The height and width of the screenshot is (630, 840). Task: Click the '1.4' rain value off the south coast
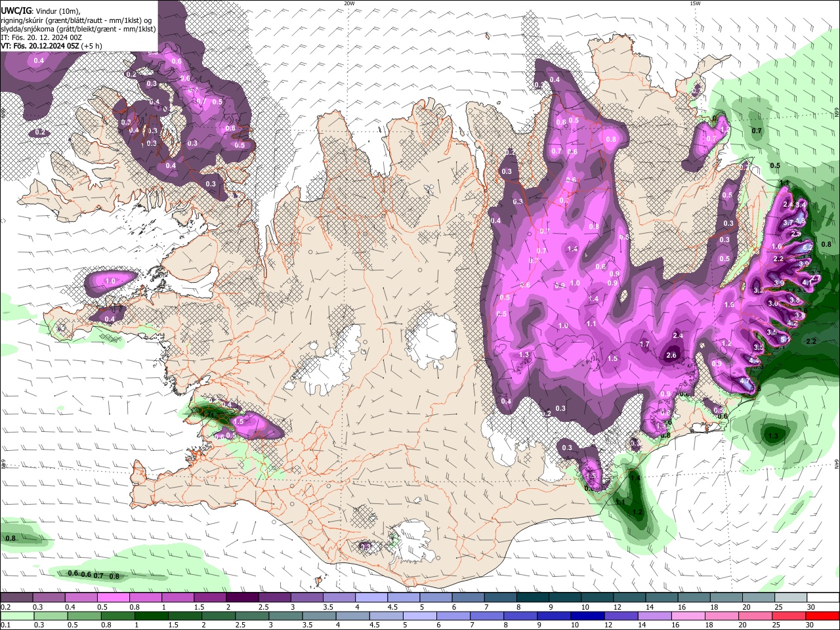coord(635,478)
